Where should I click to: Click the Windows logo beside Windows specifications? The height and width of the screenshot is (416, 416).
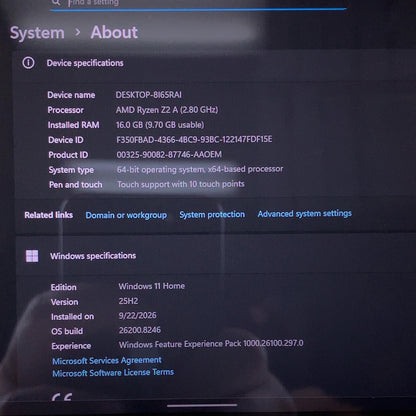coord(32,256)
